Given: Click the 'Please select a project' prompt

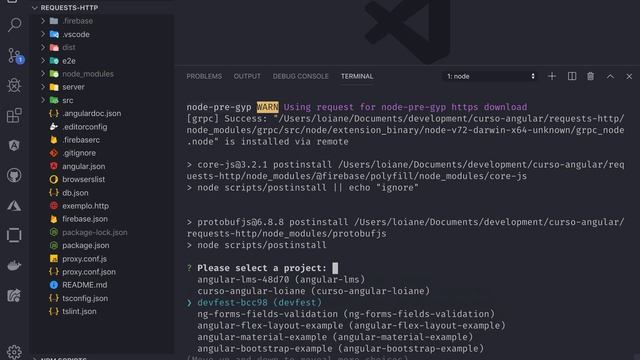Looking at the screenshot, I should click(x=262, y=268).
